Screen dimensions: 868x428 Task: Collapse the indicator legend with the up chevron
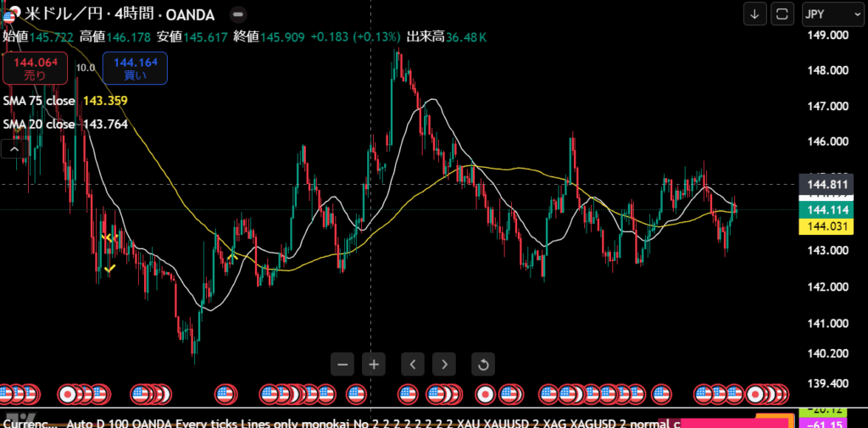(14, 149)
